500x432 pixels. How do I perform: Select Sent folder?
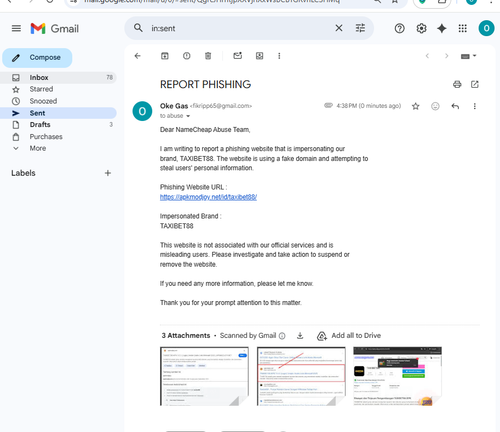pyautogui.click(x=58, y=113)
